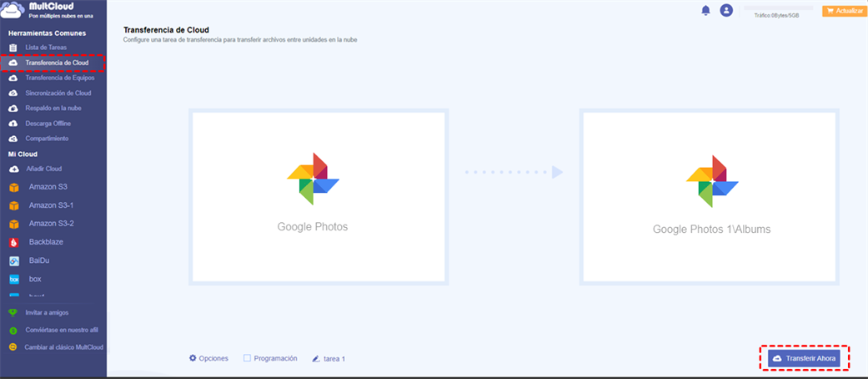868x379 pixels.
Task: Select Amazon S3-1 cloud entry
Action: click(x=53, y=205)
